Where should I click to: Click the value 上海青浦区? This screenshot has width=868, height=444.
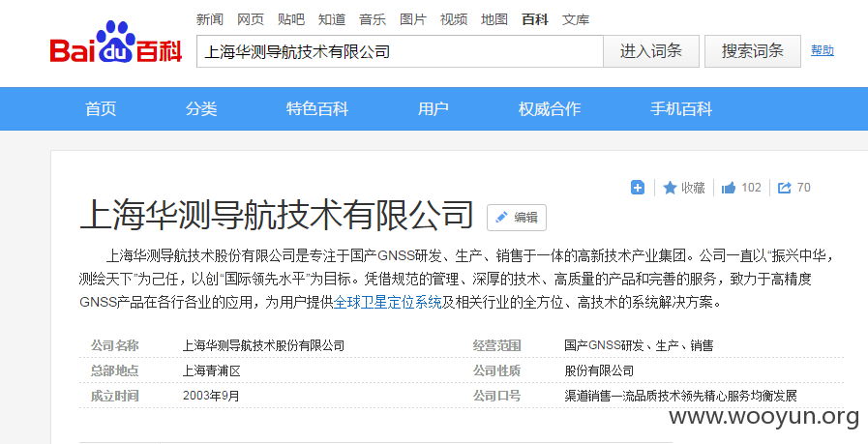click(x=212, y=370)
